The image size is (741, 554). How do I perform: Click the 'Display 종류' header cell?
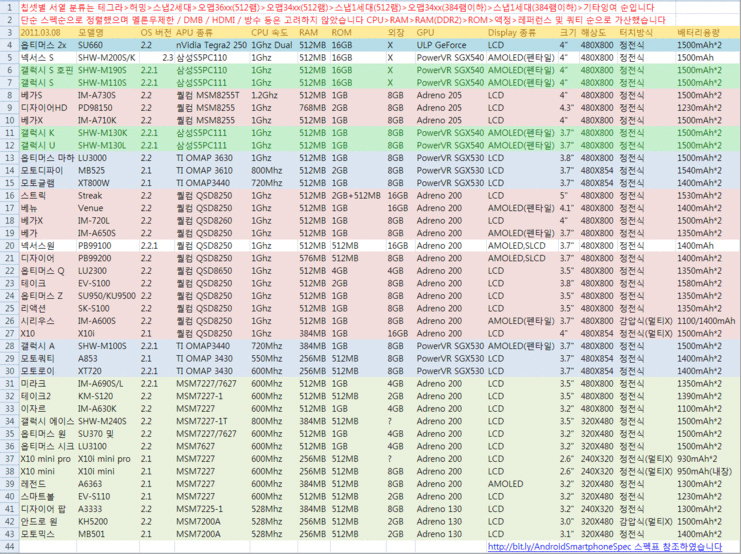pyautogui.click(x=512, y=33)
